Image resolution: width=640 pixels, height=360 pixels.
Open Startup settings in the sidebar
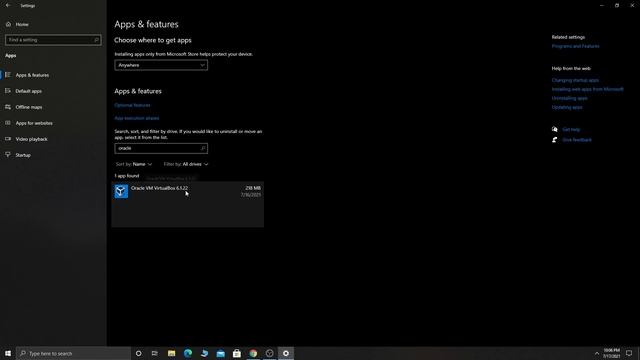23,155
